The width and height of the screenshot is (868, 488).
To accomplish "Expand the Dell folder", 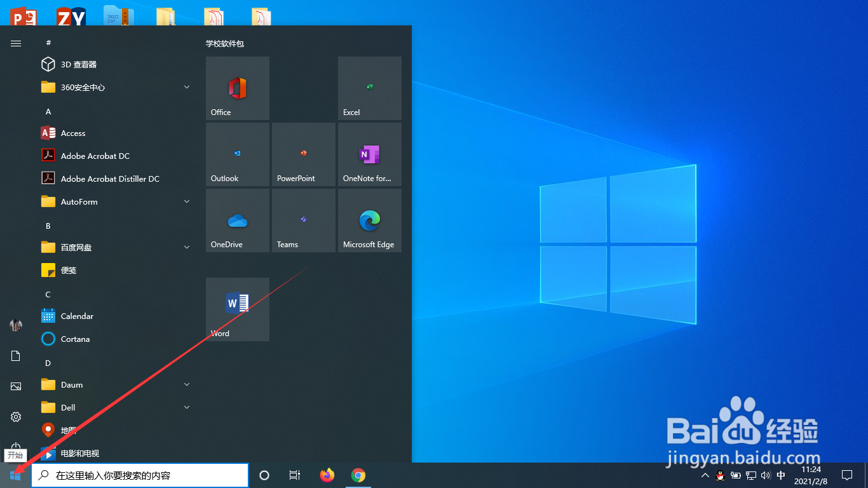I will click(116, 407).
